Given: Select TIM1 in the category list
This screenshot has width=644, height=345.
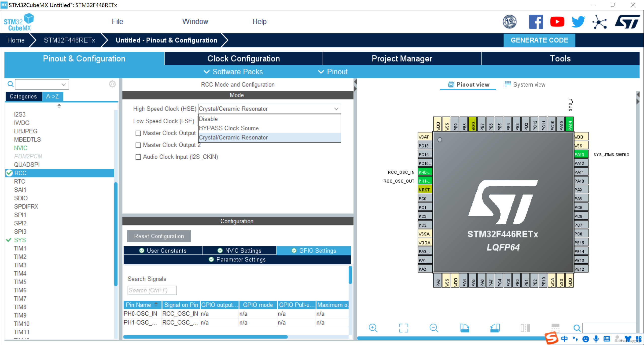Looking at the screenshot, I should (20, 248).
